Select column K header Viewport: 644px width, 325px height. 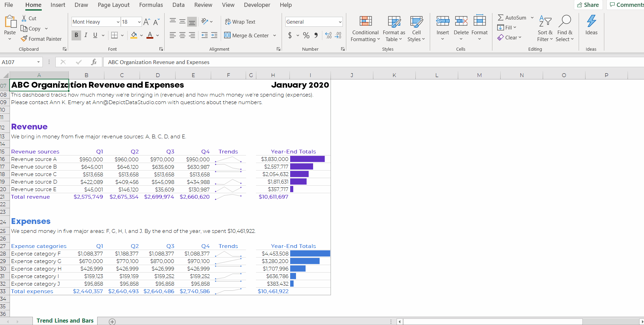[394, 75]
